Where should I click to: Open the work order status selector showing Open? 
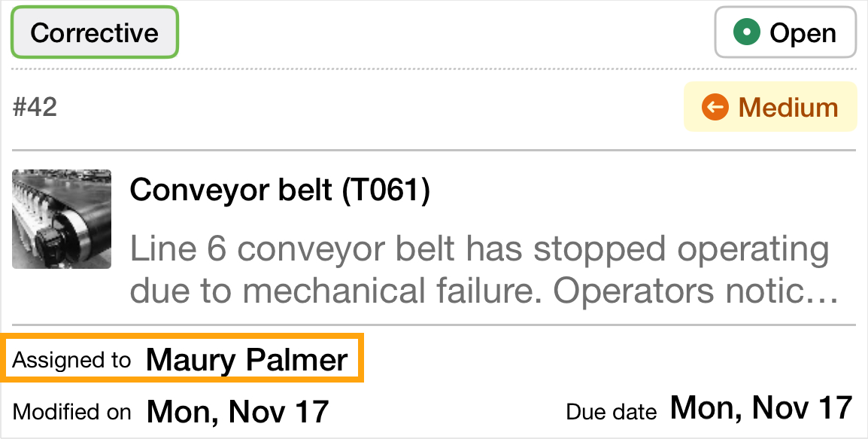click(x=785, y=32)
